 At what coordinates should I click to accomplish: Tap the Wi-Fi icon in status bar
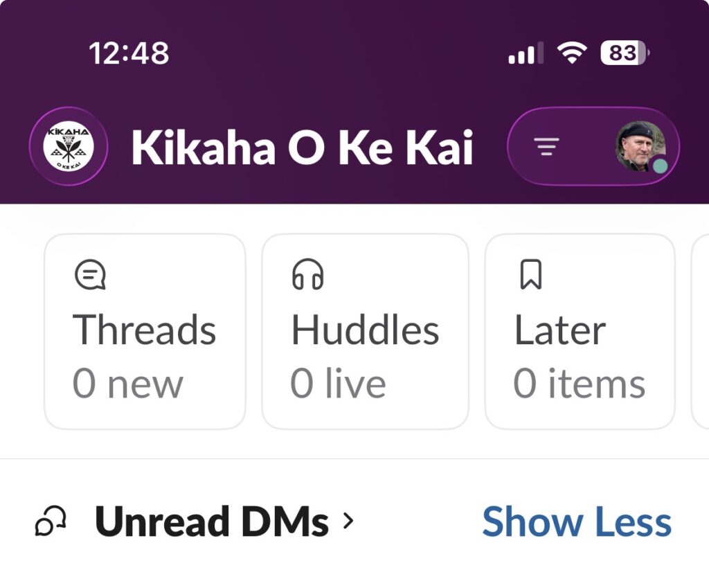point(572,53)
